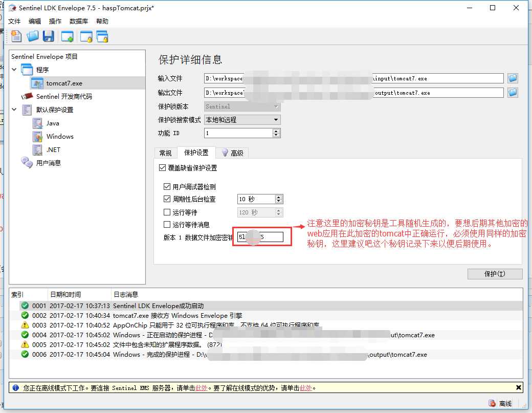
Task: Click the New Project toolbar icon
Action: click(x=16, y=36)
